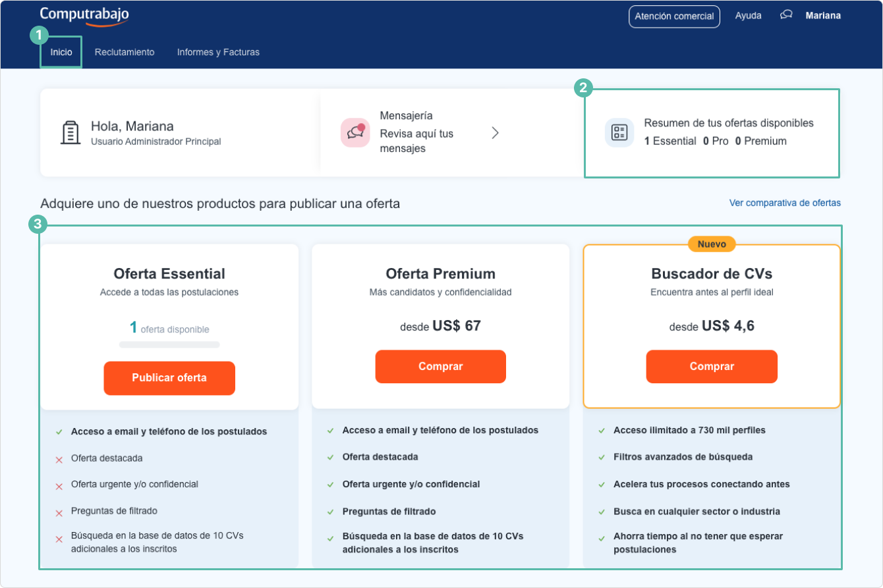Select the Inicio tab
This screenshot has height=588, width=883.
tap(60, 51)
